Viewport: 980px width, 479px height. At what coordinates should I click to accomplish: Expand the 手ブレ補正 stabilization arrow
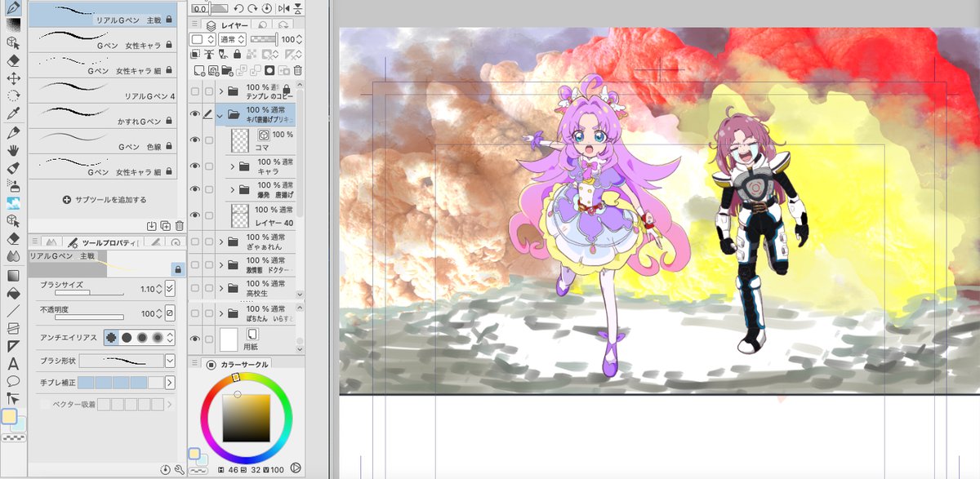(170, 382)
